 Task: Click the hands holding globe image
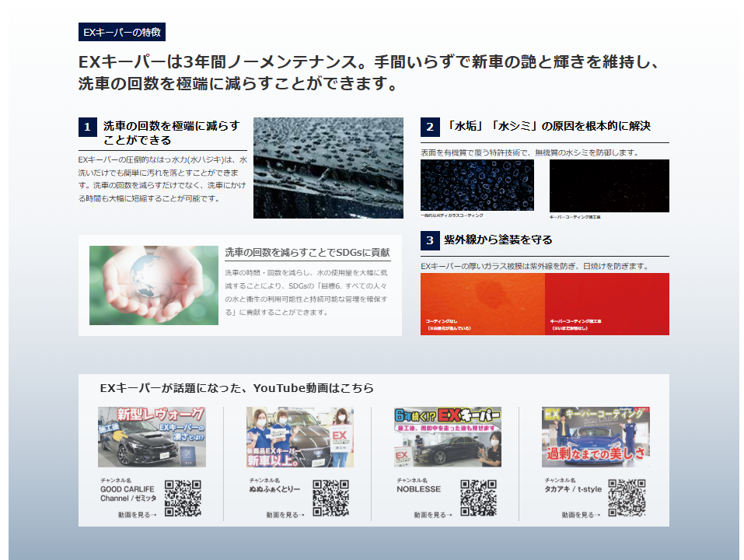tap(154, 285)
